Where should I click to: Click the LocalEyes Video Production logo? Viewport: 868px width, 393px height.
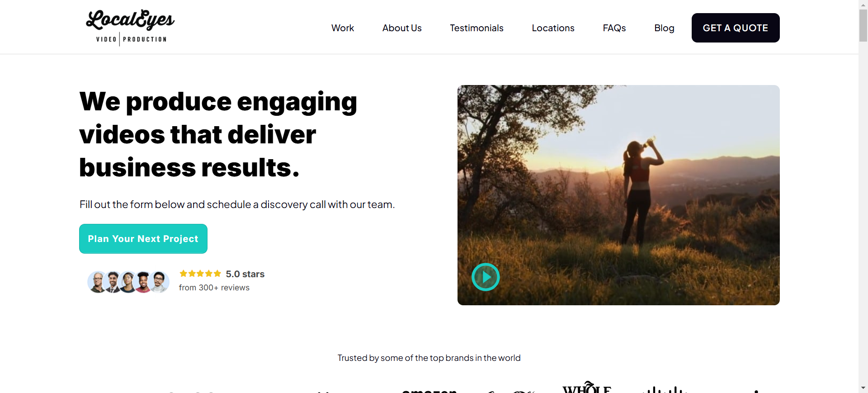tap(130, 28)
